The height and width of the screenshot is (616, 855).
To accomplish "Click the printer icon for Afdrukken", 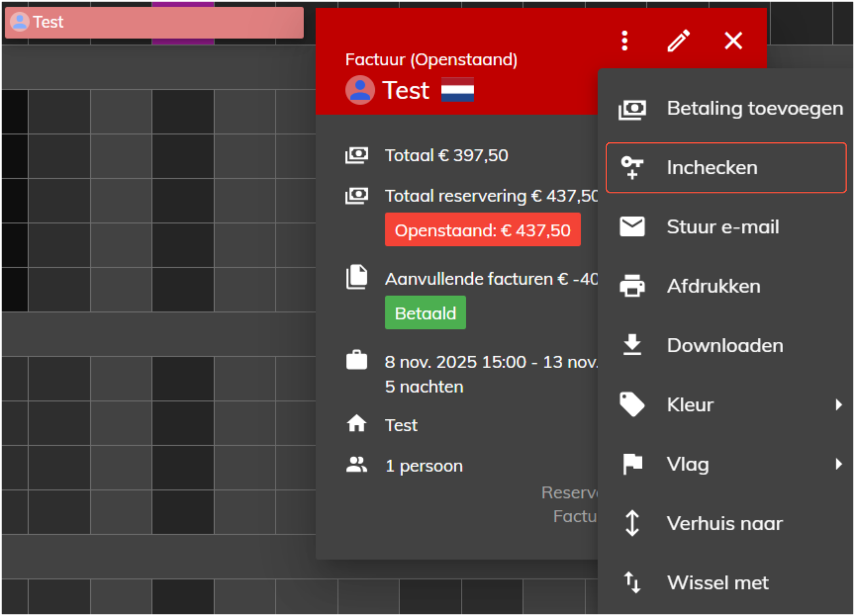I will (x=632, y=286).
